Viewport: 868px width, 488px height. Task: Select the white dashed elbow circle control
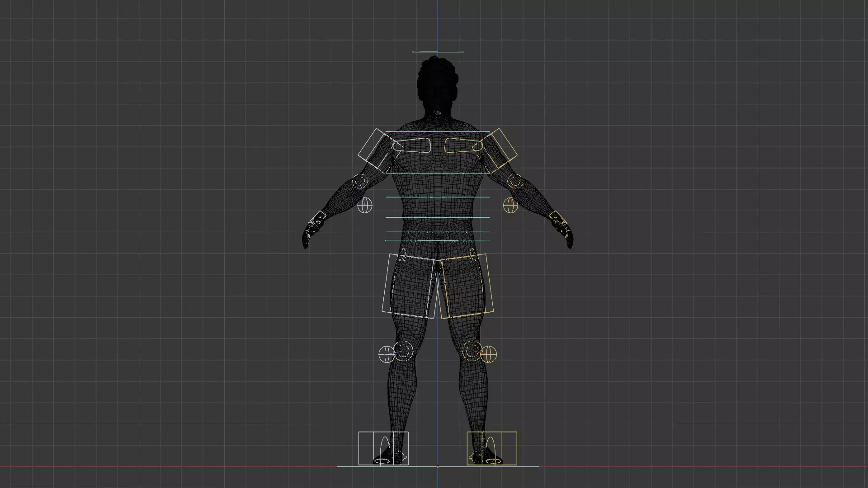coord(361,182)
